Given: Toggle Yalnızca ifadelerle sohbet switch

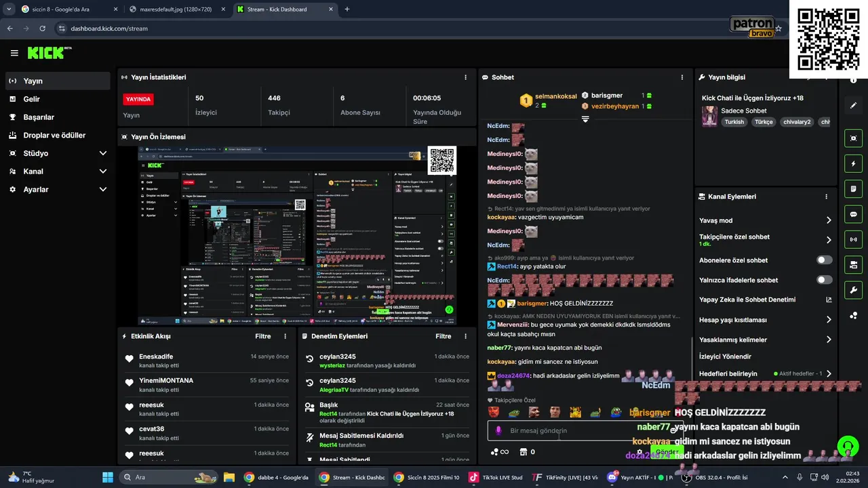Looking at the screenshot, I should pyautogui.click(x=824, y=280).
